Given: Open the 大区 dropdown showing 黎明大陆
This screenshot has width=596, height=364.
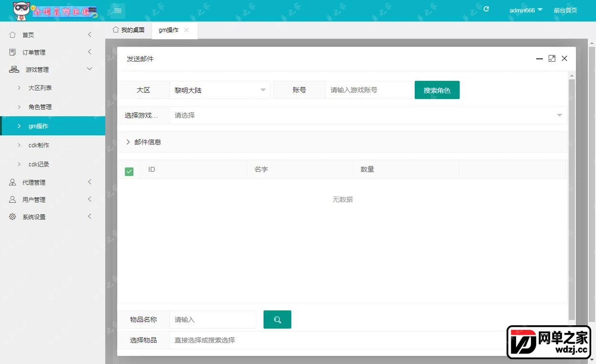Looking at the screenshot, I should pos(220,90).
